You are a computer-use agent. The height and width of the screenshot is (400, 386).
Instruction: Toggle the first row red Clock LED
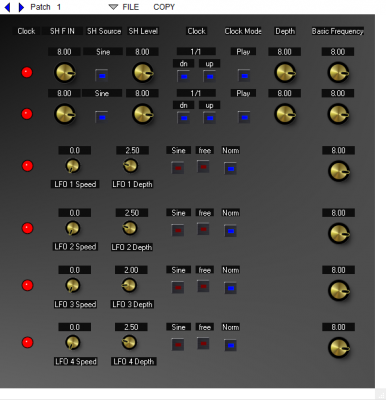[x=27, y=72]
